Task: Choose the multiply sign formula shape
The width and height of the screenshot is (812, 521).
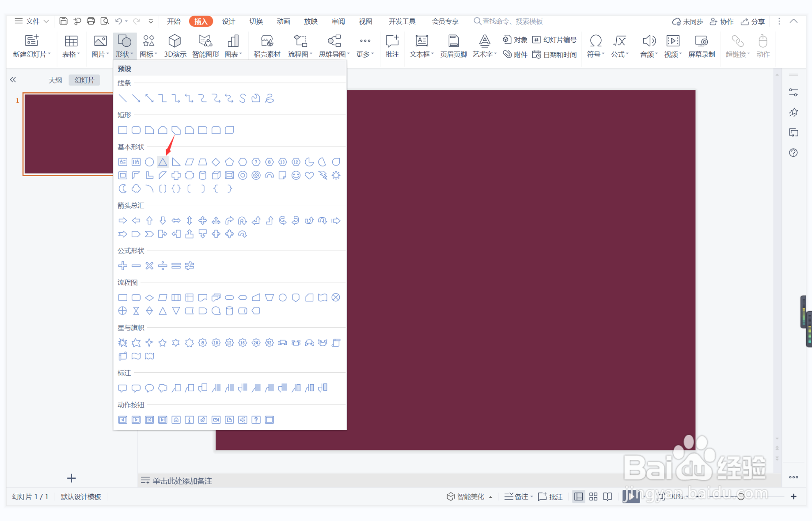Action: 149,266
